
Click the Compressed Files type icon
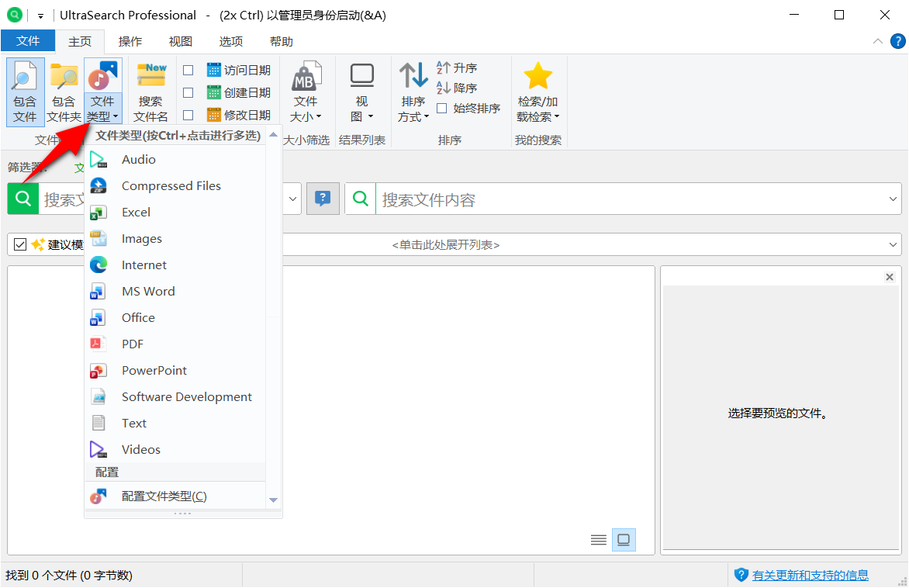99,185
